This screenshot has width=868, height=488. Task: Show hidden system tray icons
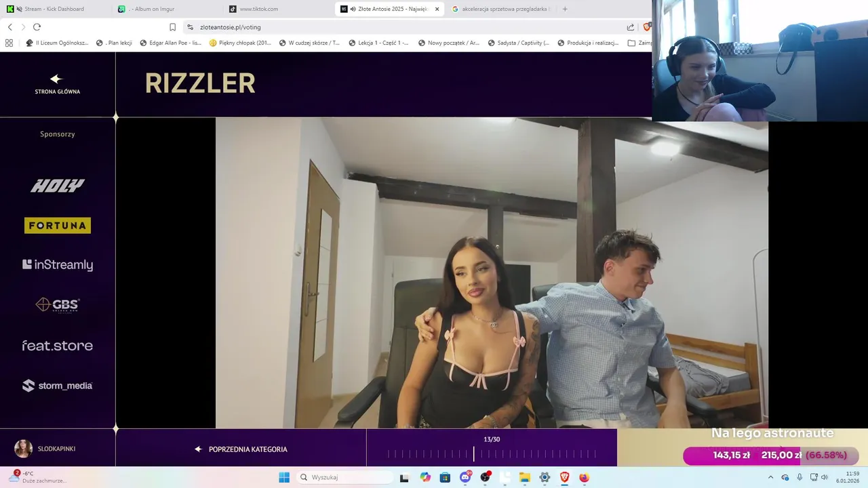point(770,477)
